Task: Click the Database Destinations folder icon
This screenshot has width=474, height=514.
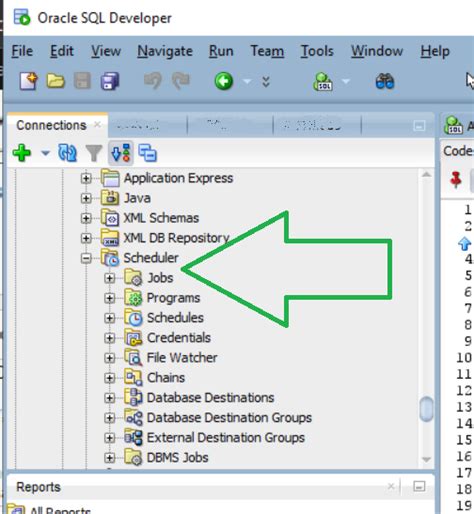Action: click(133, 397)
